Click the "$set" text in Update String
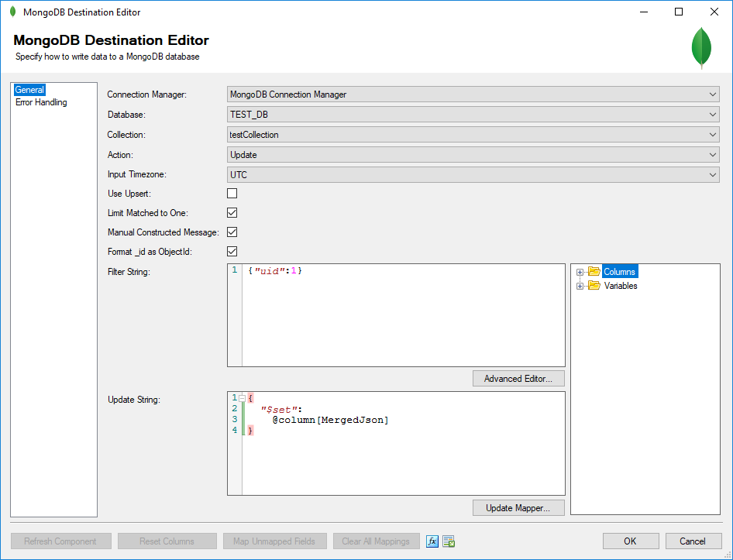Viewport: 733px width, 560px height. [x=279, y=410]
